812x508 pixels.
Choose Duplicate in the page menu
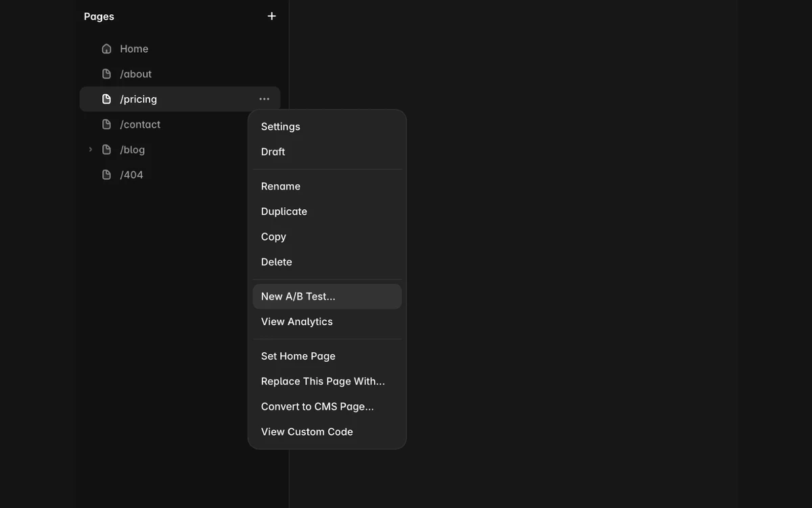(x=327, y=211)
